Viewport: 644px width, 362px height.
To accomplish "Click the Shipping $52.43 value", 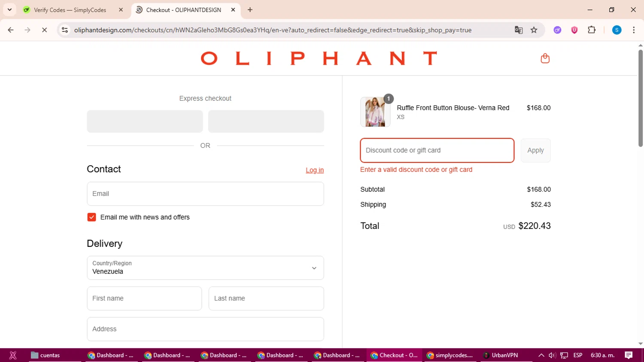I will 541,204.
